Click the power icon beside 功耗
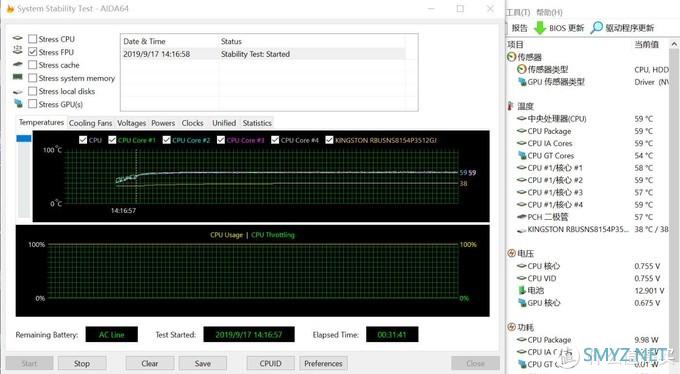 [x=512, y=327]
